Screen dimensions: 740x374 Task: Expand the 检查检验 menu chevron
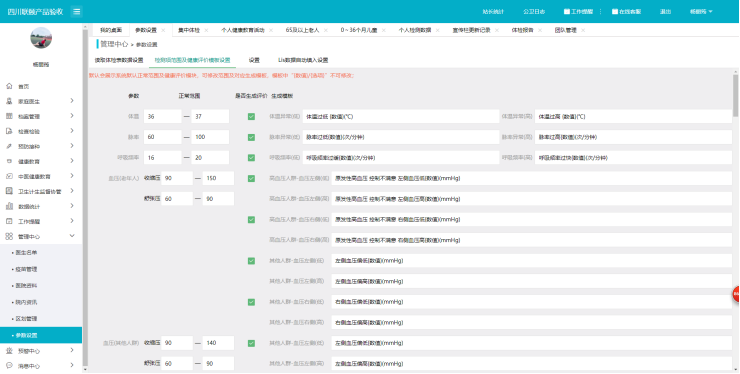point(72,131)
